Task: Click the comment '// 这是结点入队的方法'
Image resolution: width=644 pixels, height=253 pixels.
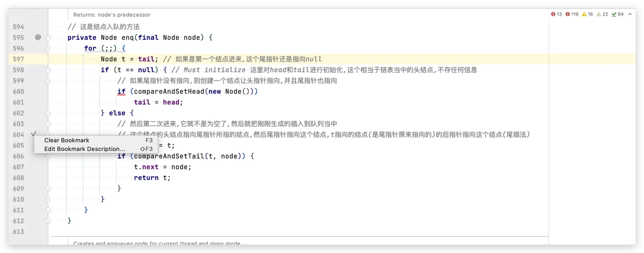Action: [x=104, y=27]
